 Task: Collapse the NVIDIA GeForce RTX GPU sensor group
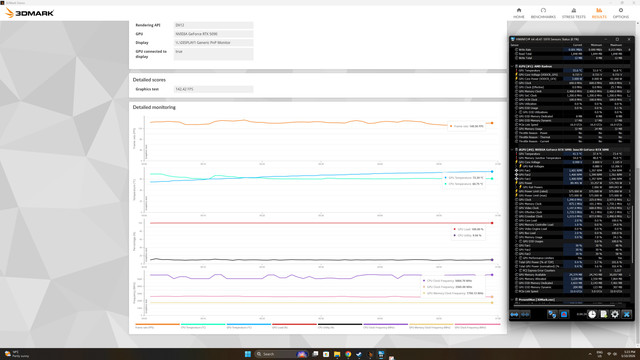512,149
